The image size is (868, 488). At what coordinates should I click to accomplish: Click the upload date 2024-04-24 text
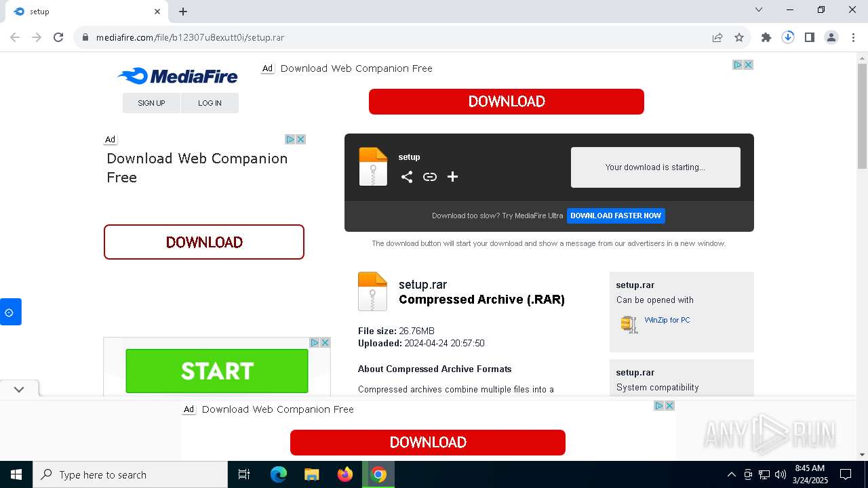tap(444, 343)
